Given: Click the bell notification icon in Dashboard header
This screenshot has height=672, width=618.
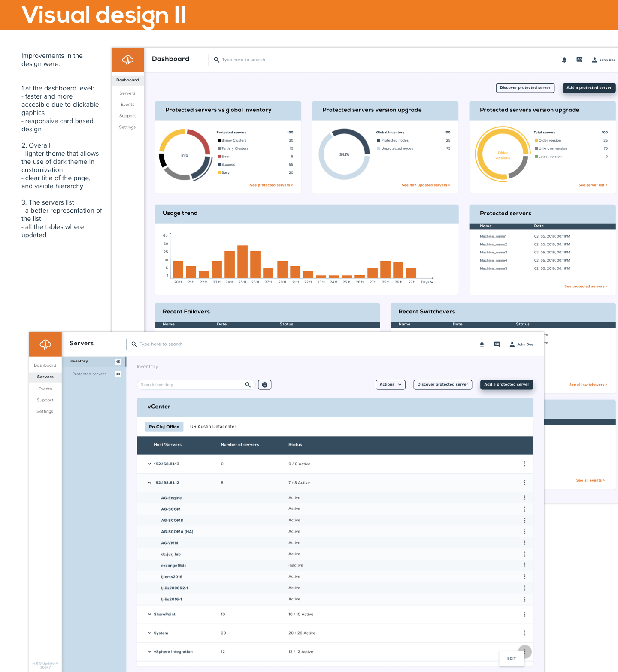Looking at the screenshot, I should (564, 60).
